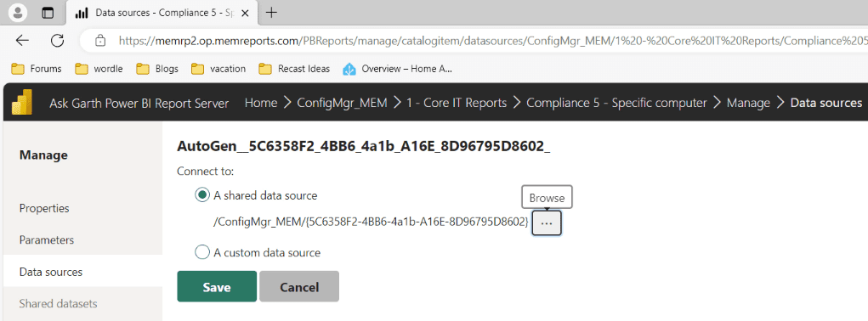Open the Forums bookmarks folder
868x321 pixels.
click(x=37, y=69)
